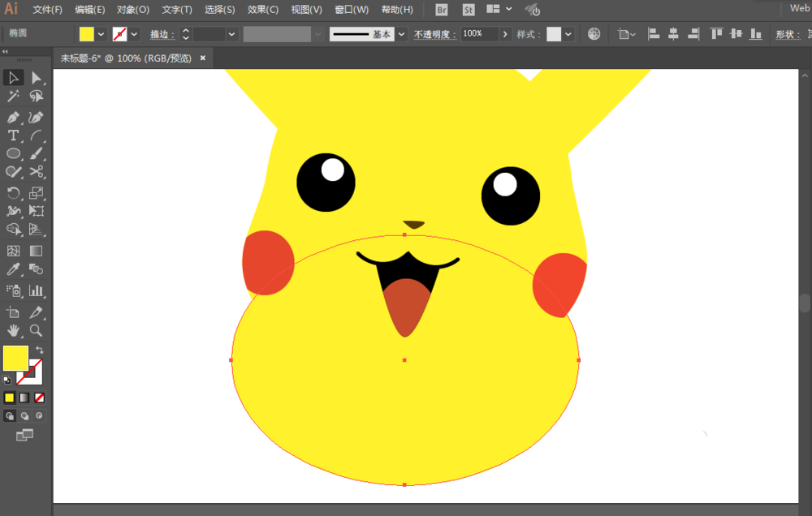Choose the Type tool

(x=13, y=135)
